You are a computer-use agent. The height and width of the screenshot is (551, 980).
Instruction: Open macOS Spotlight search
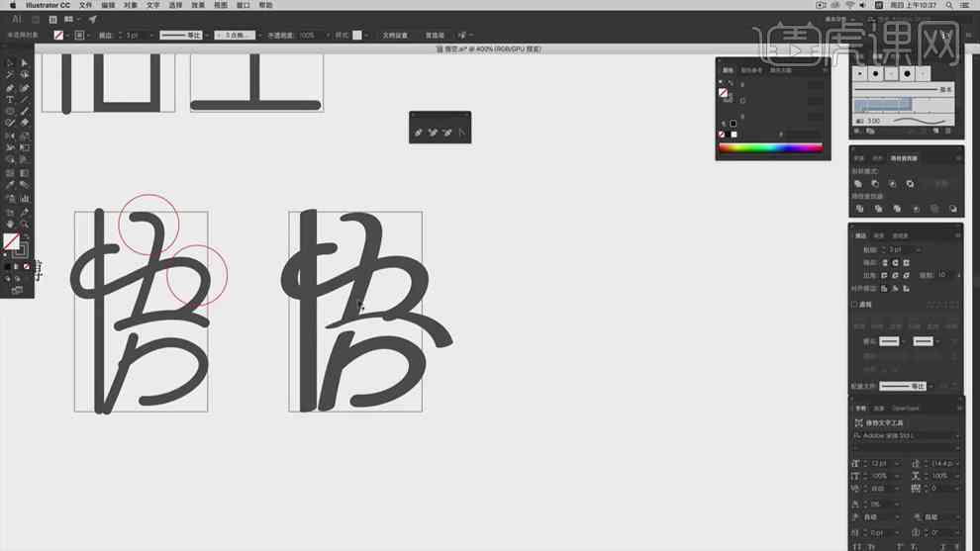(x=948, y=5)
